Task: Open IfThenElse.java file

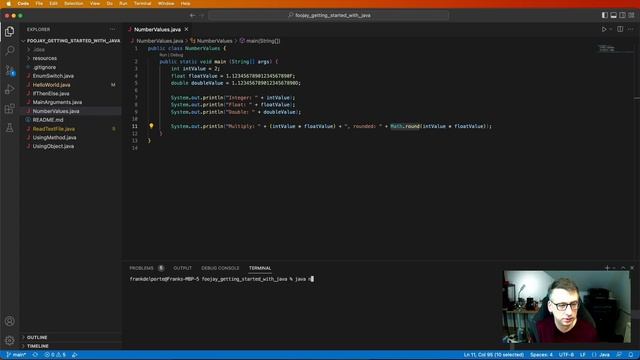Action: click(70, 93)
